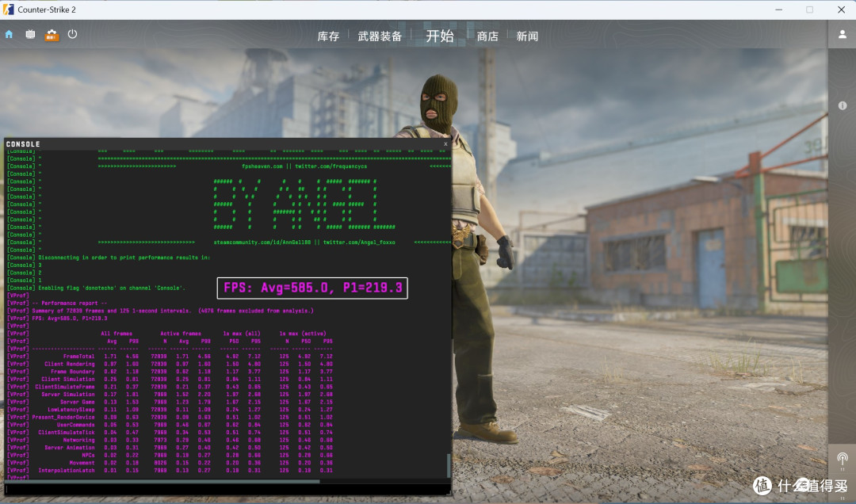Click the power quit icon
Viewport: 856px width, 504px height.
click(73, 34)
